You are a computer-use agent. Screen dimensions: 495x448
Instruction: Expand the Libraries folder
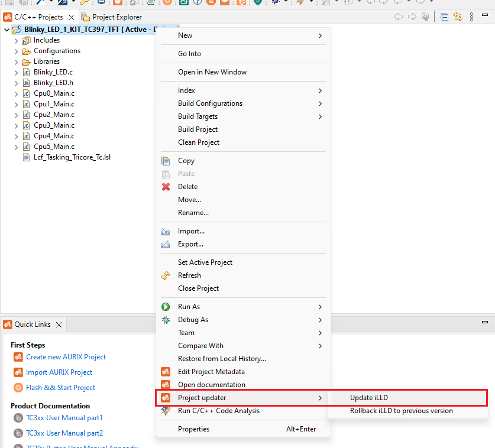16,62
